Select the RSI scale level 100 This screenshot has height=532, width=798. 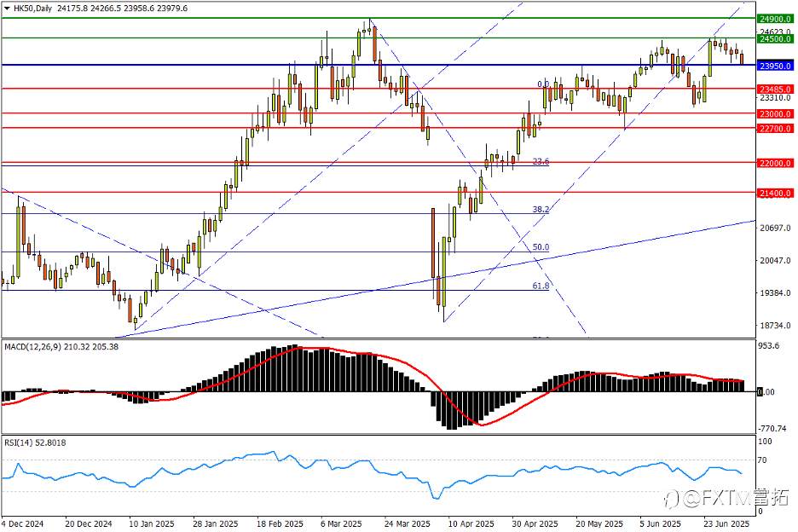pyautogui.click(x=765, y=442)
